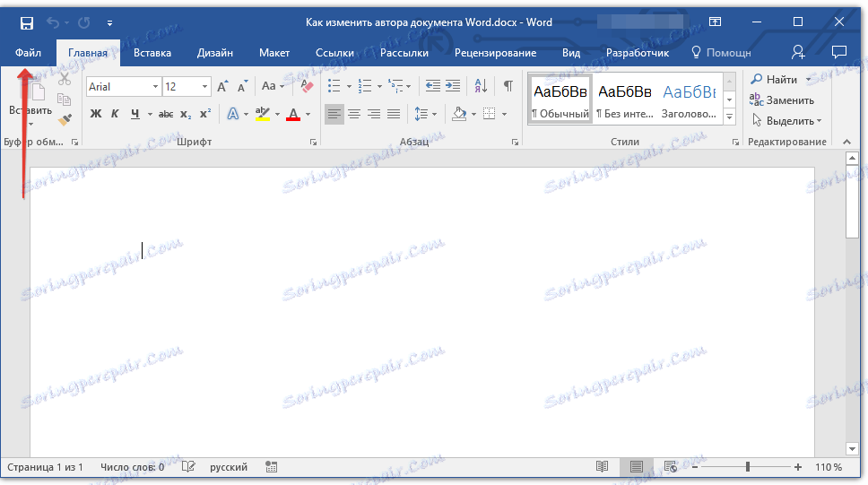The width and height of the screenshot is (868, 485).
Task: Insert a numbered list
Action: tap(365, 86)
